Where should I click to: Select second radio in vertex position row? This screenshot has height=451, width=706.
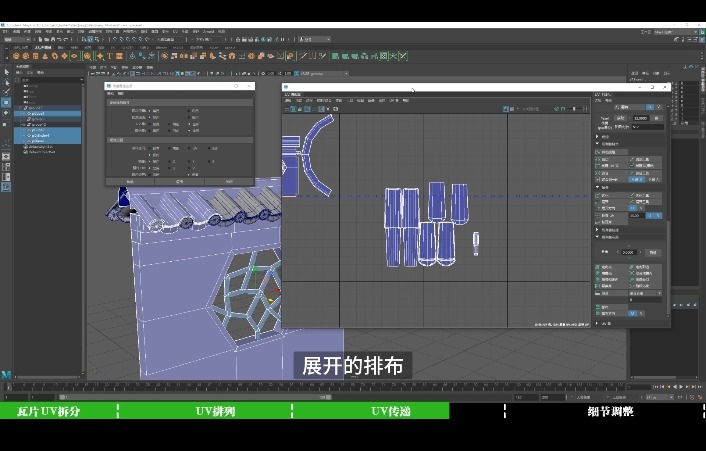pyautogui.click(x=189, y=111)
